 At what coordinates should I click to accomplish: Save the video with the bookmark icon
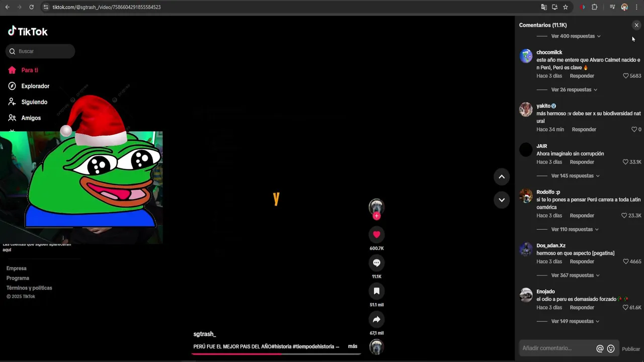pyautogui.click(x=376, y=291)
